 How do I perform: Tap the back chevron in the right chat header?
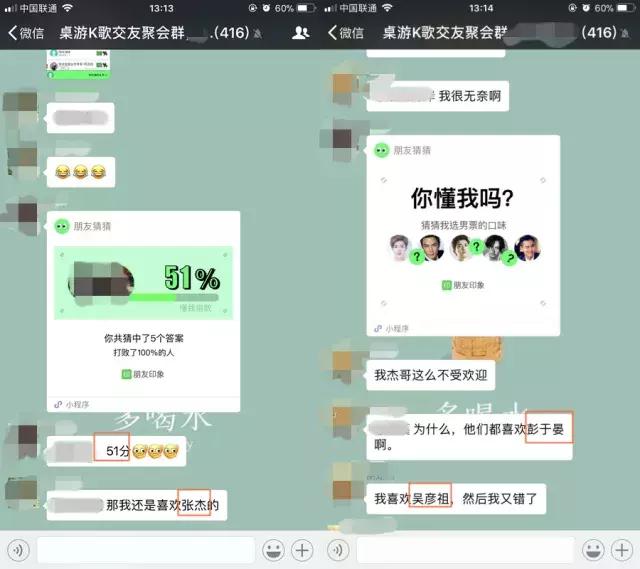pyautogui.click(x=332, y=33)
